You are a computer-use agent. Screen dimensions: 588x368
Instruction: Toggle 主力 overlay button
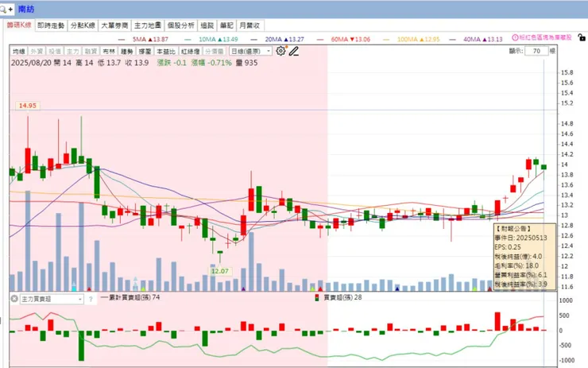pos(73,52)
